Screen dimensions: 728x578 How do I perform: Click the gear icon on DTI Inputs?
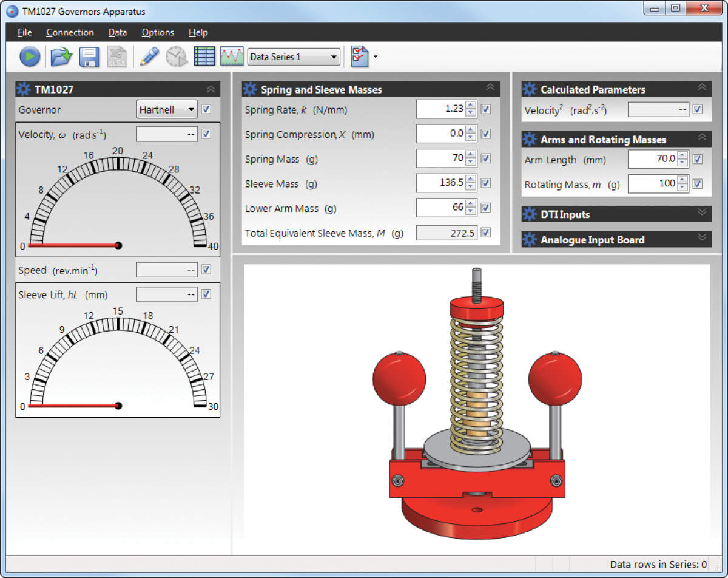[x=530, y=214]
